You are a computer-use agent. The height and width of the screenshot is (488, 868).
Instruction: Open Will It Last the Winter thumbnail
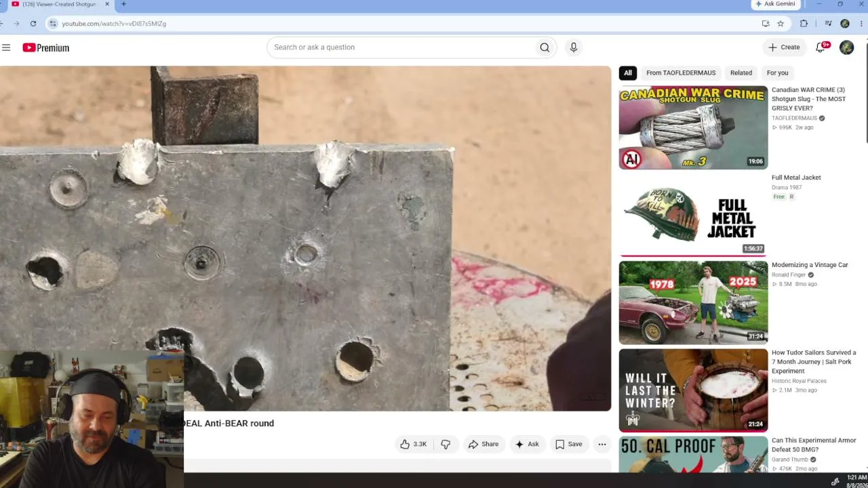coord(693,390)
